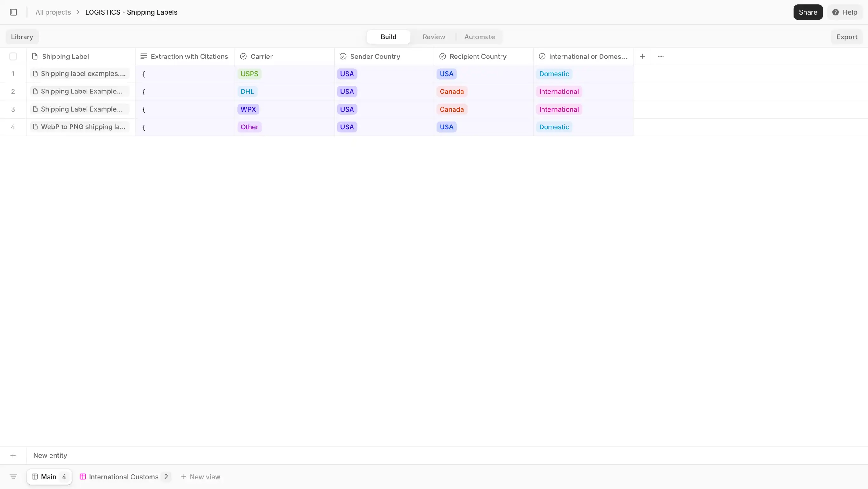868x489 pixels.
Task: Switch to the Automate tab
Action: coord(479,37)
